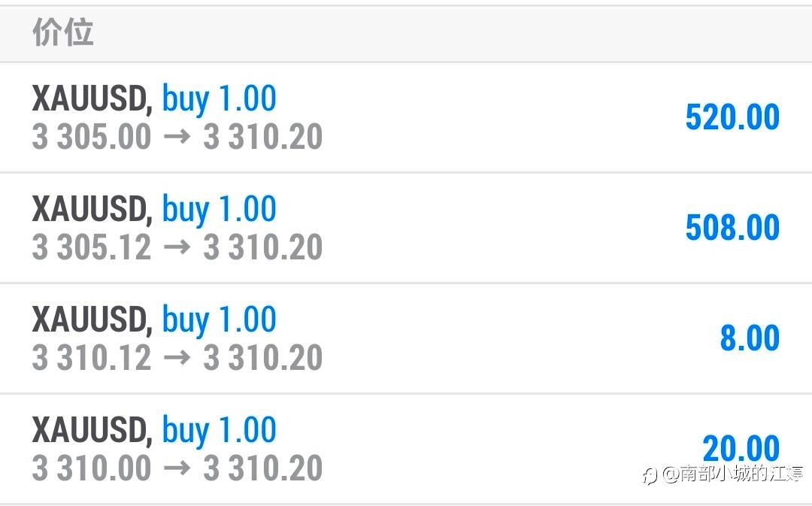Click the price range 3 305.00 → 3 310.20
Image resolution: width=812 pixels, height=506 pixels.
177,137
